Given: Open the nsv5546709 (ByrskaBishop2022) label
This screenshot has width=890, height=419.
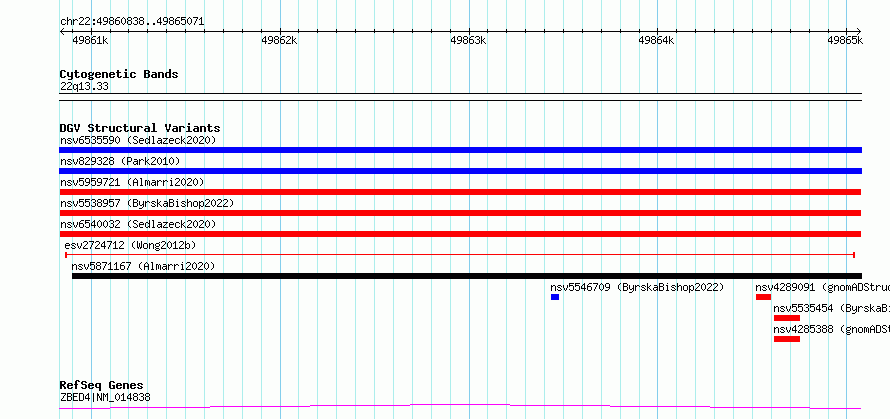Looking at the screenshot, I should [637, 287].
